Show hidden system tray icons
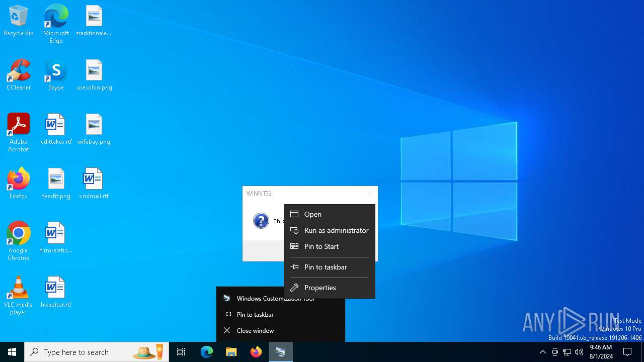This screenshot has height=362, width=644. point(542,352)
